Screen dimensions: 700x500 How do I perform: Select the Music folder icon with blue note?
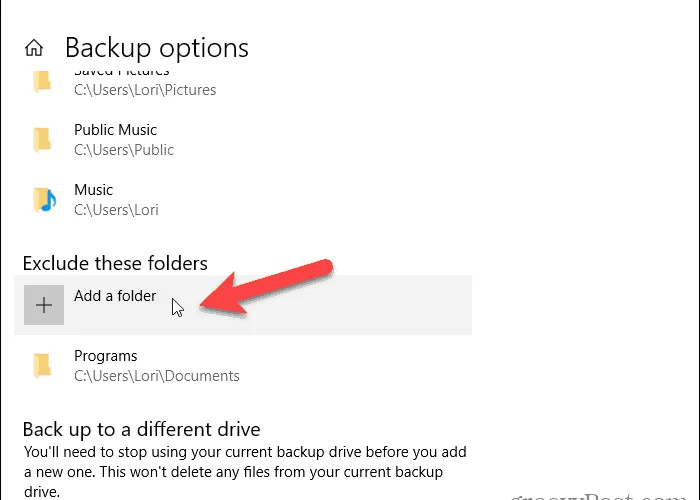click(44, 200)
